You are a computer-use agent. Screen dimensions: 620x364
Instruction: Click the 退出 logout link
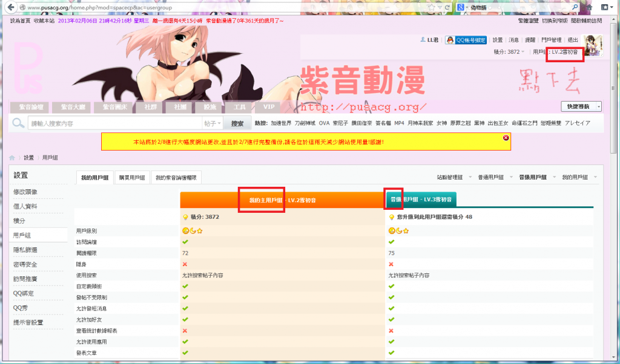(x=572, y=40)
